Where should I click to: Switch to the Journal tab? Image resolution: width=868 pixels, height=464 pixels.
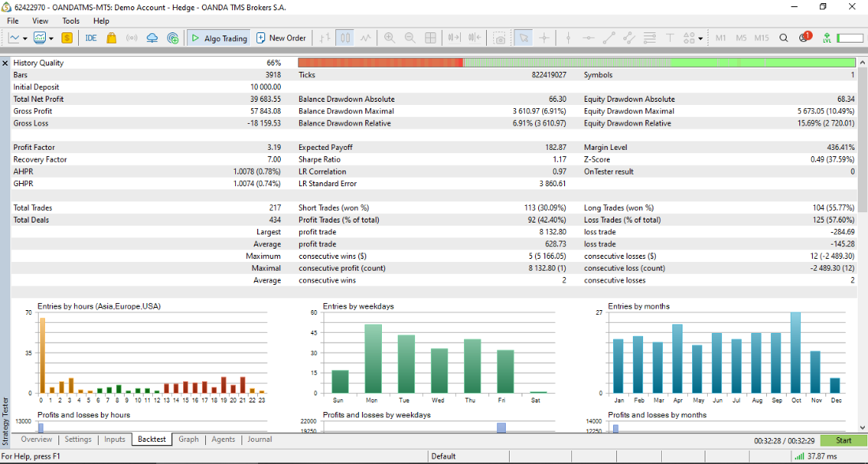tap(260, 439)
